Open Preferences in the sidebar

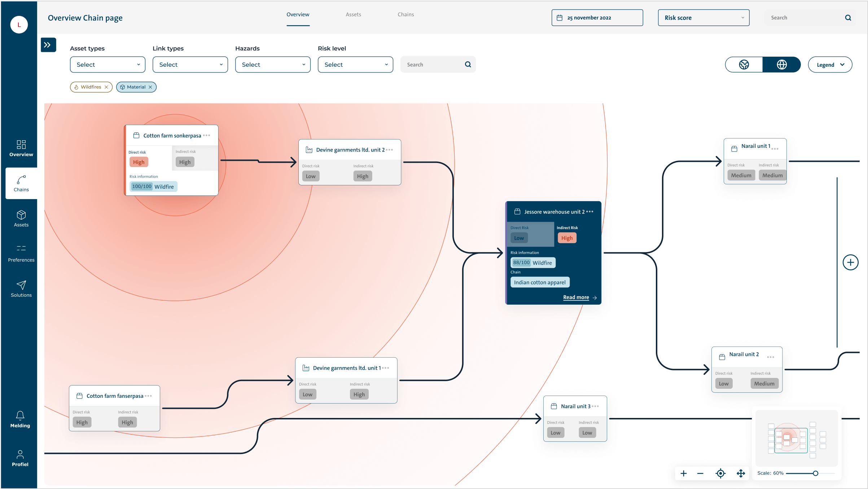tap(21, 254)
